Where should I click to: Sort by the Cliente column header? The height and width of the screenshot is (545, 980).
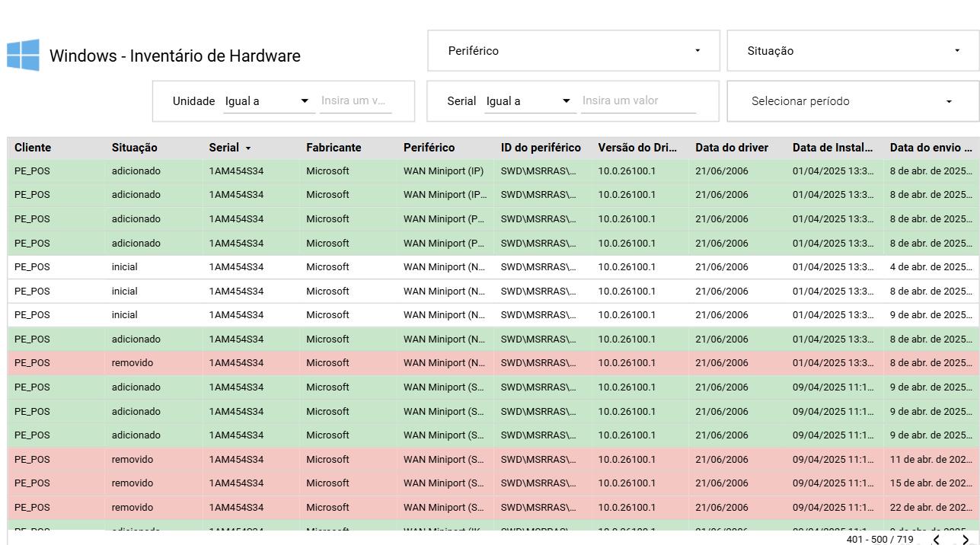33,148
